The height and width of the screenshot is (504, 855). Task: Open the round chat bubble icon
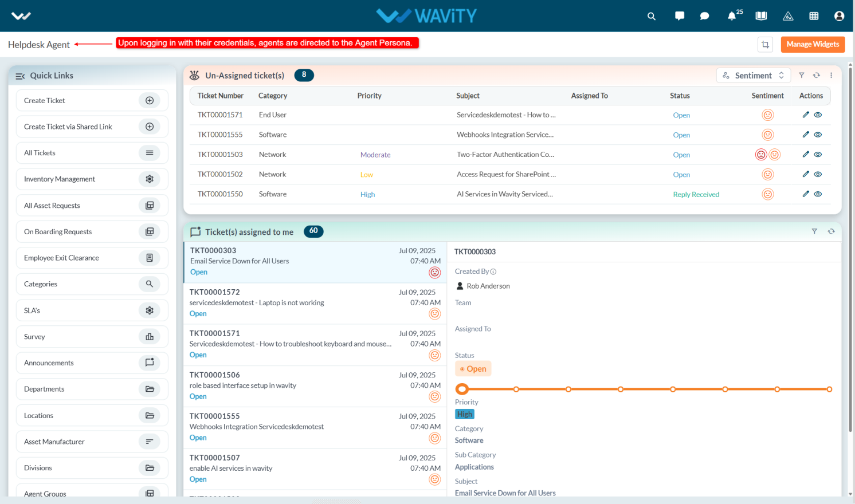click(x=704, y=16)
